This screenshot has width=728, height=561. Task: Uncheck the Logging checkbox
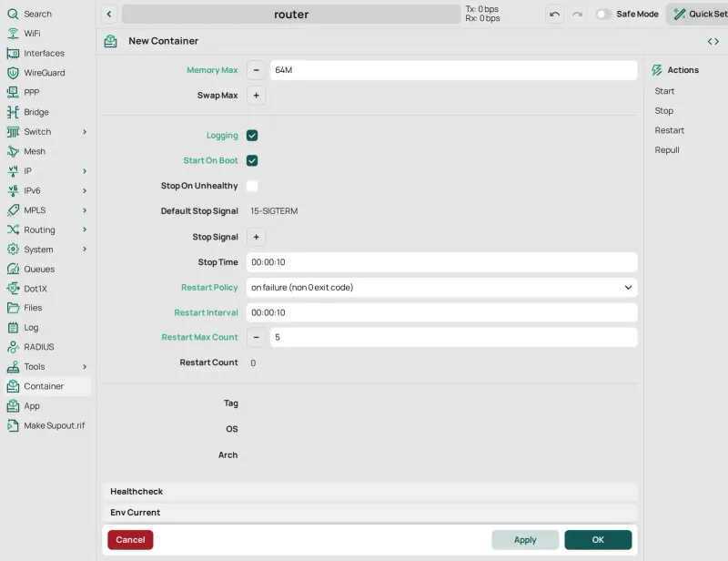252,136
